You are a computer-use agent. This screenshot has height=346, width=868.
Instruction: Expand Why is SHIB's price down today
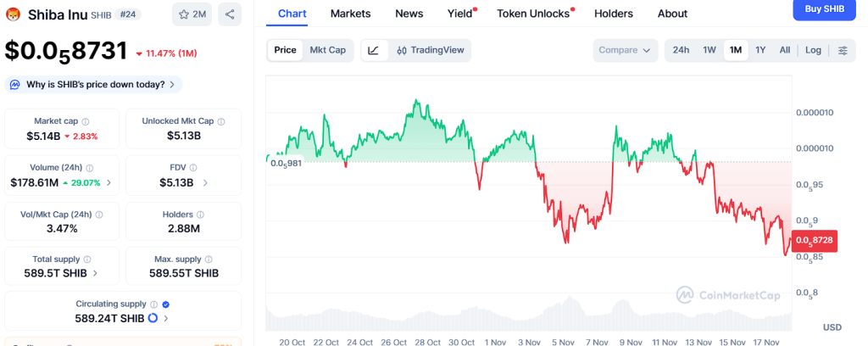pos(93,84)
